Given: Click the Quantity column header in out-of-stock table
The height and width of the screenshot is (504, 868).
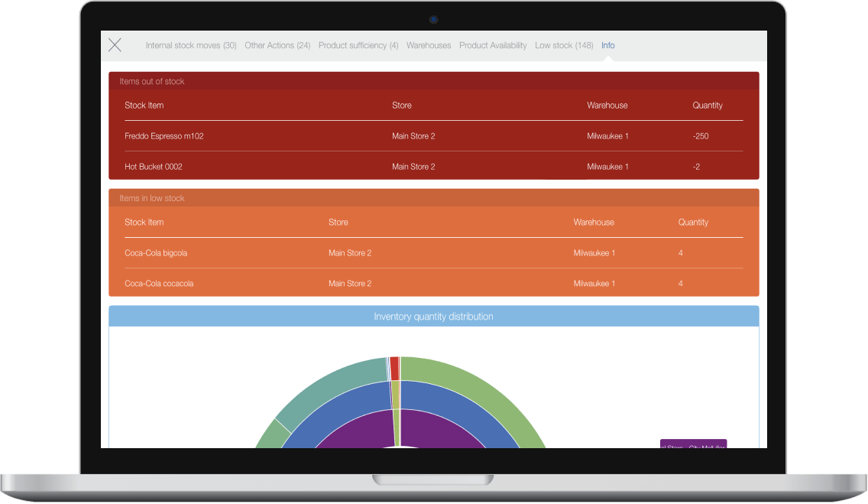Looking at the screenshot, I should click(x=707, y=106).
